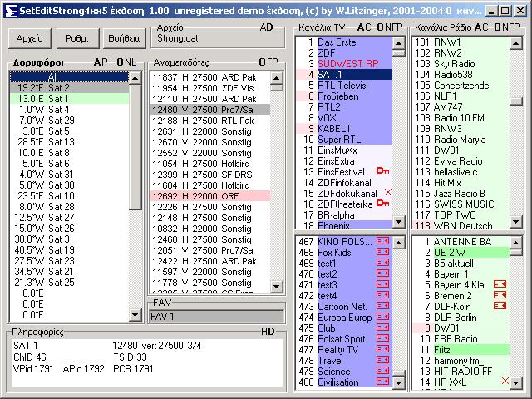532x399 pixels.
Task: Click favorite icon next to Club
Action: (382, 328)
